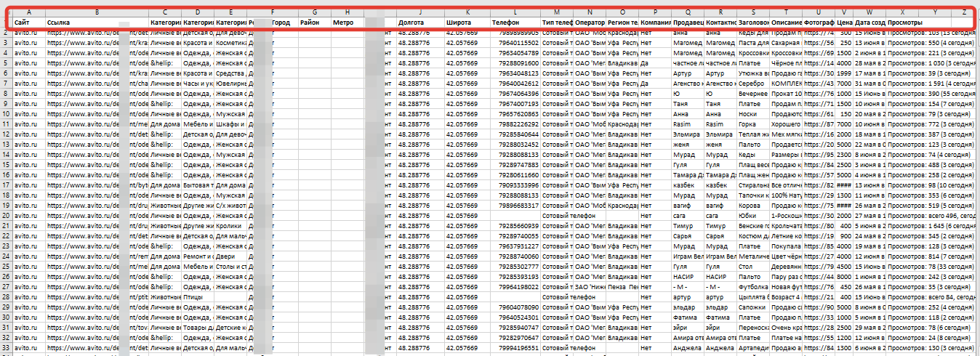Select row 10 by its row number
This screenshot has width=980, height=356.
click(6, 115)
